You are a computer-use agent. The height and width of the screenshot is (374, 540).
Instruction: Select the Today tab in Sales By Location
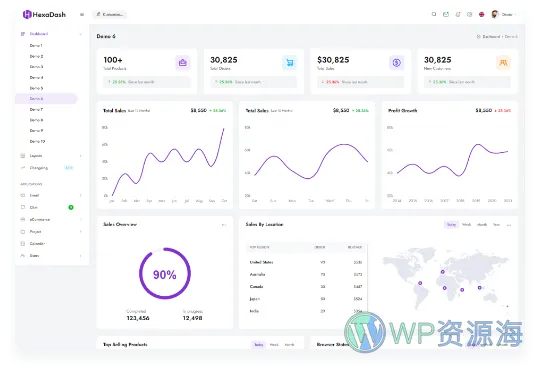tap(451, 225)
